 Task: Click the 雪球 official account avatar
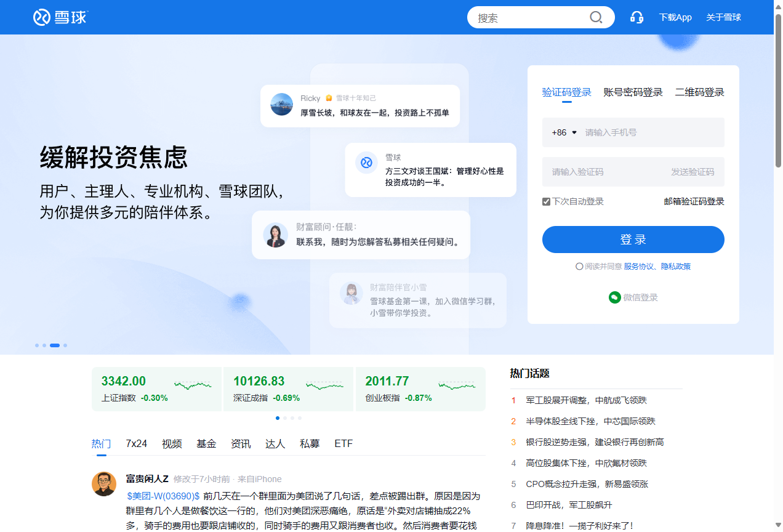[366, 163]
